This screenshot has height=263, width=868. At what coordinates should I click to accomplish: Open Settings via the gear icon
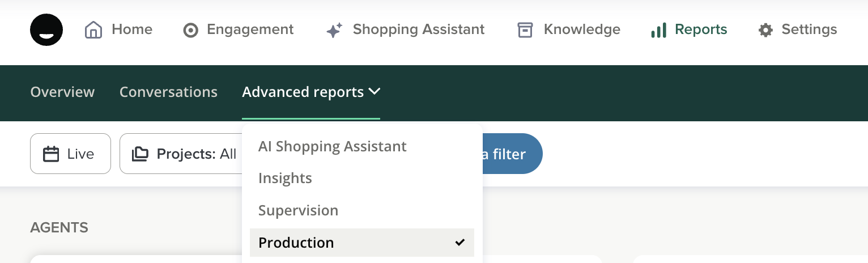(765, 30)
